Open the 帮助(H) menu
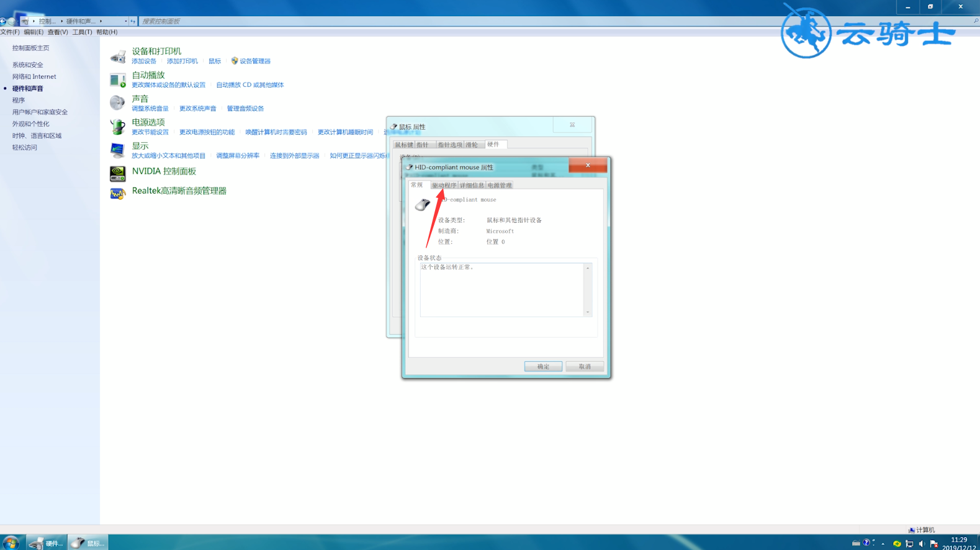The width and height of the screenshot is (980, 550). click(107, 32)
